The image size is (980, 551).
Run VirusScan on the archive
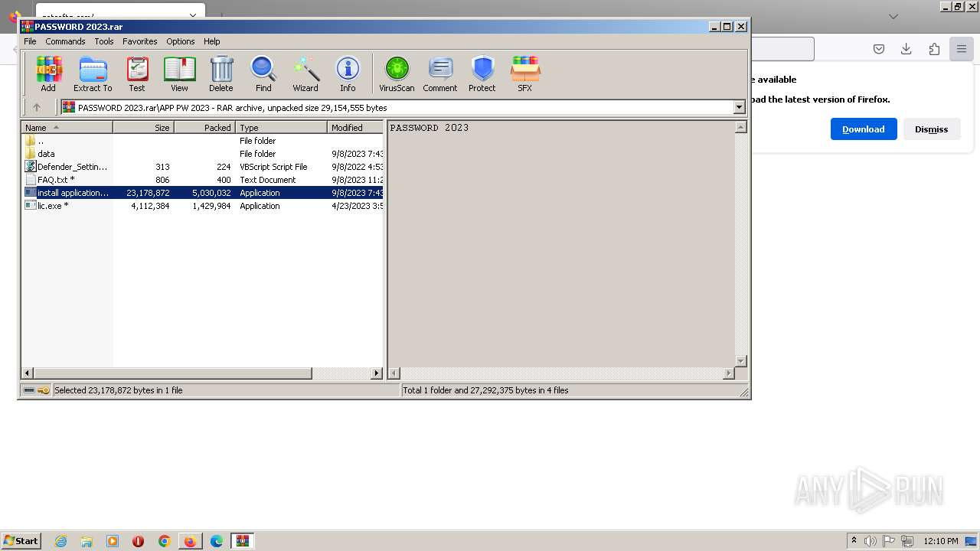pos(397,74)
